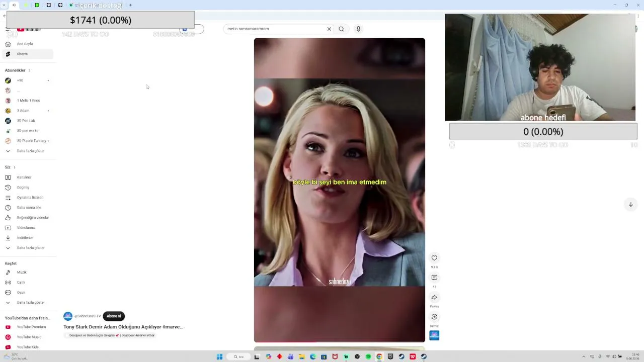Screen dimensions: 644x362
Task: Open Videolarınız icon
Action: coord(8,228)
